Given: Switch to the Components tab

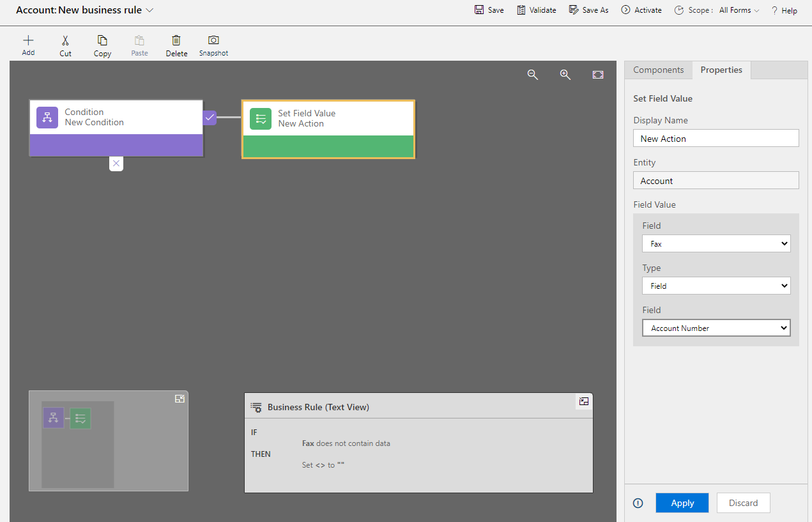Looking at the screenshot, I should click(x=658, y=70).
